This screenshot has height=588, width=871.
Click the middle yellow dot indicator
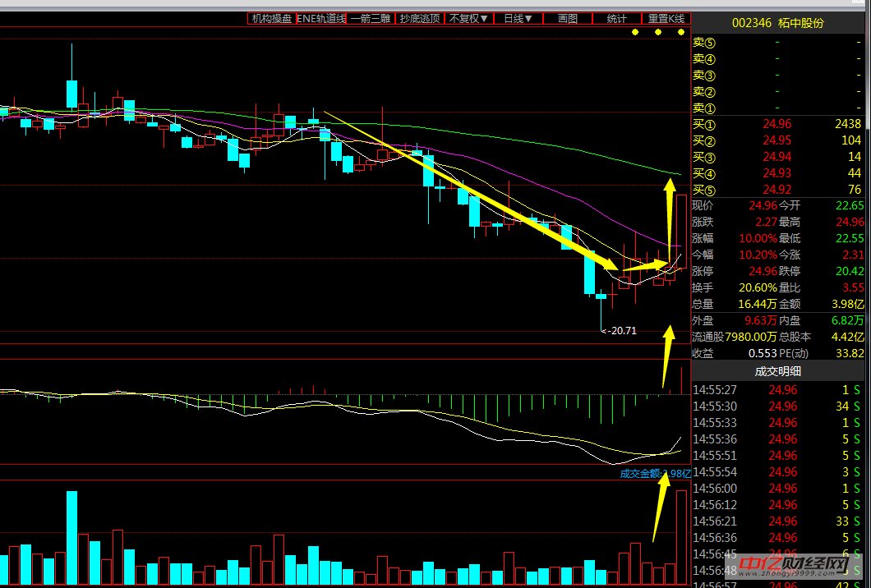pyautogui.click(x=658, y=32)
